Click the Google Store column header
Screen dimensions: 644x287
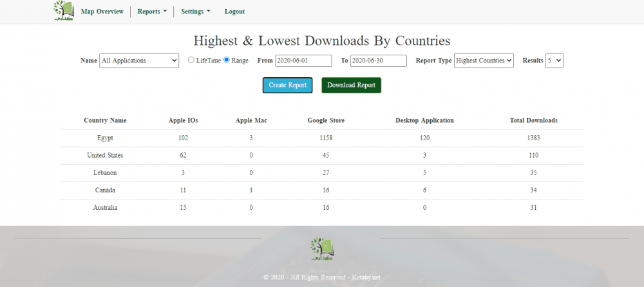click(326, 120)
